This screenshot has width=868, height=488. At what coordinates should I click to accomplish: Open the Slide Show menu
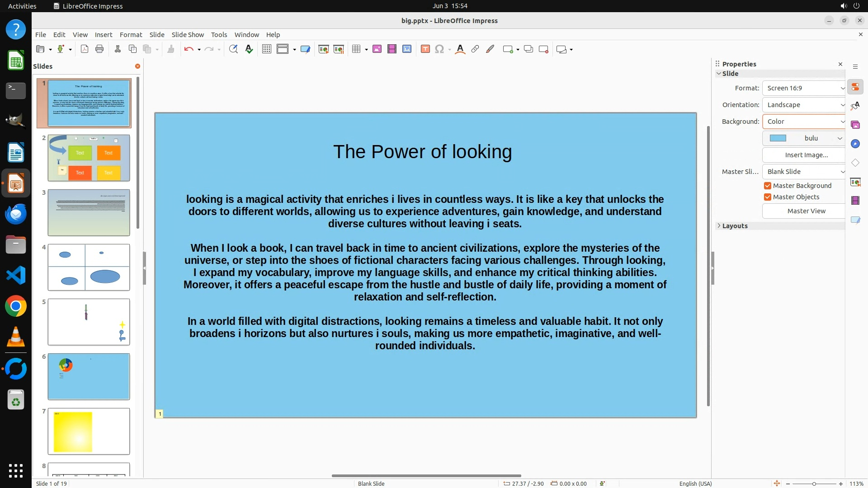point(188,35)
